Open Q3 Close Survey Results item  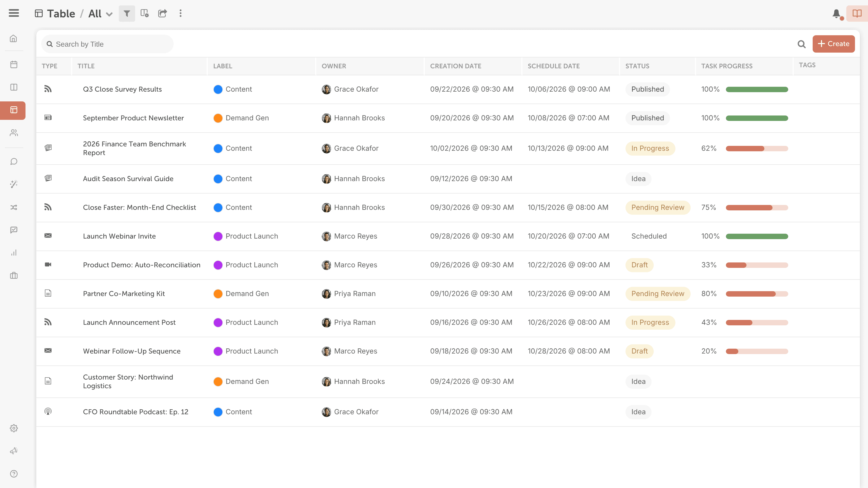pos(122,89)
